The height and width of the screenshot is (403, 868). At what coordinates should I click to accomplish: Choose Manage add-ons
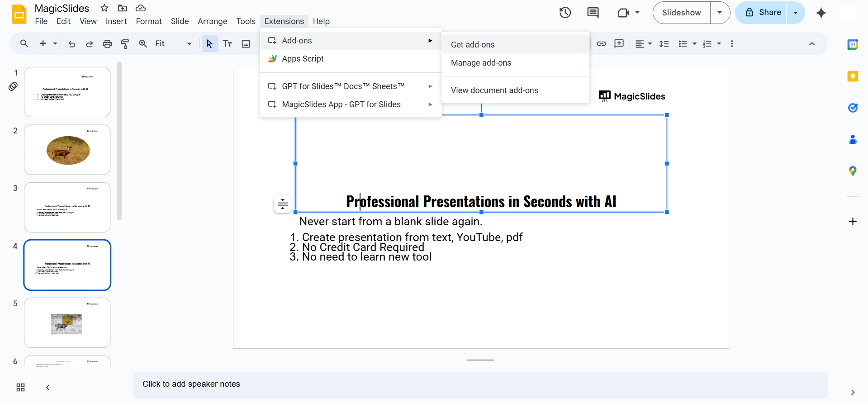point(516,62)
